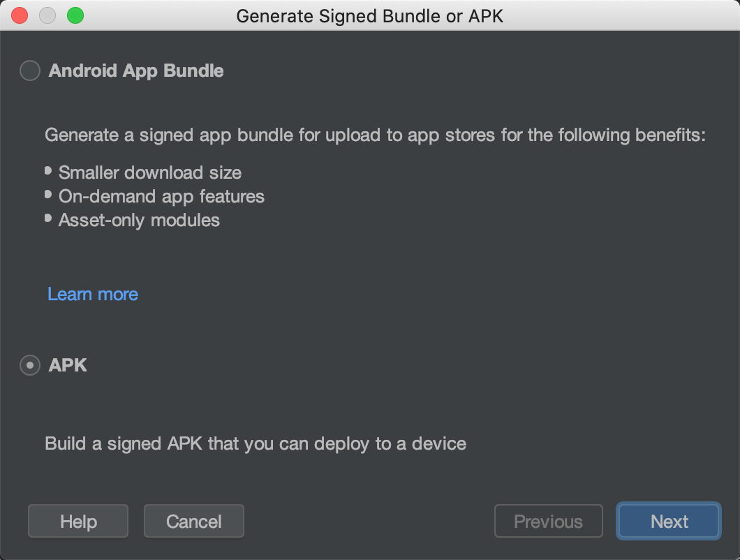Click the green zoom window control
The height and width of the screenshot is (560, 740).
[x=75, y=15]
